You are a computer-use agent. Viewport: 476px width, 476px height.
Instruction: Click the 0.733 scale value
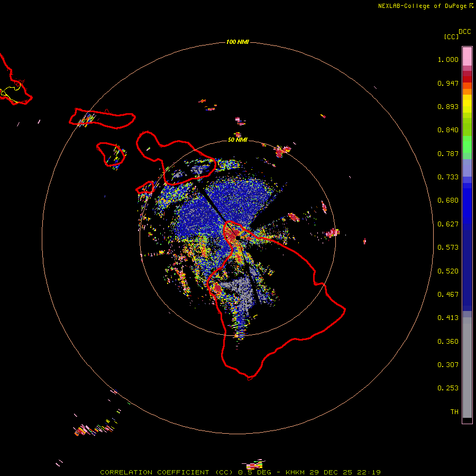coord(448,177)
